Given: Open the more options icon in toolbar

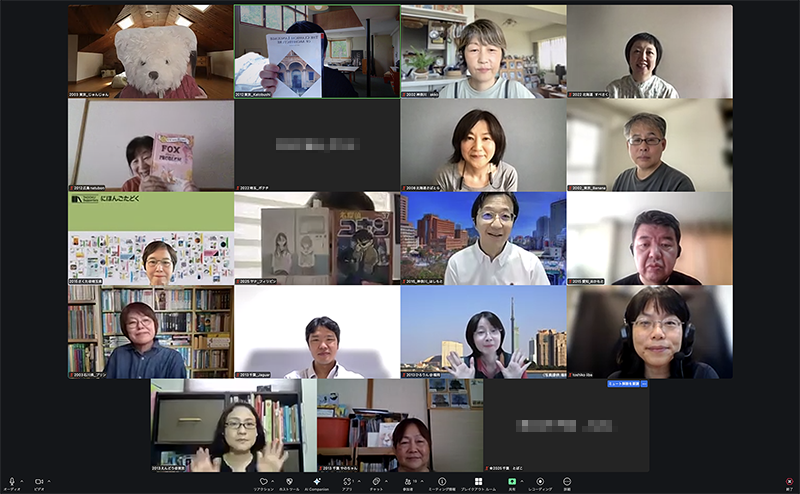Looking at the screenshot, I should click(567, 481).
